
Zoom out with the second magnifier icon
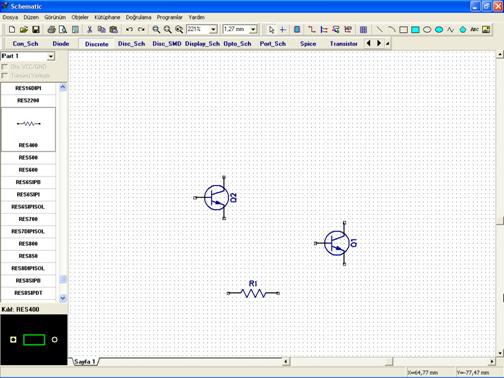168,30
